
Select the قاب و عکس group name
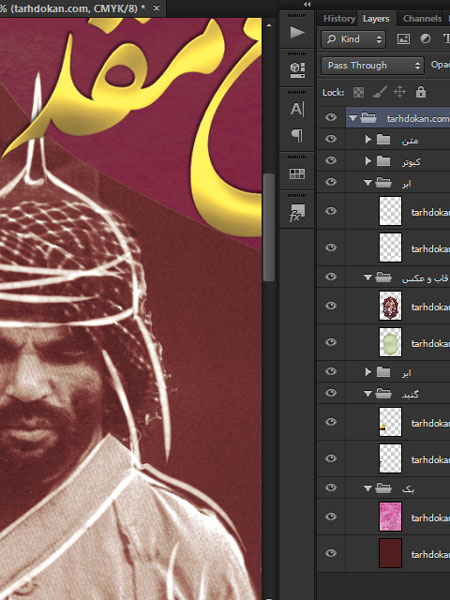[x=425, y=278]
